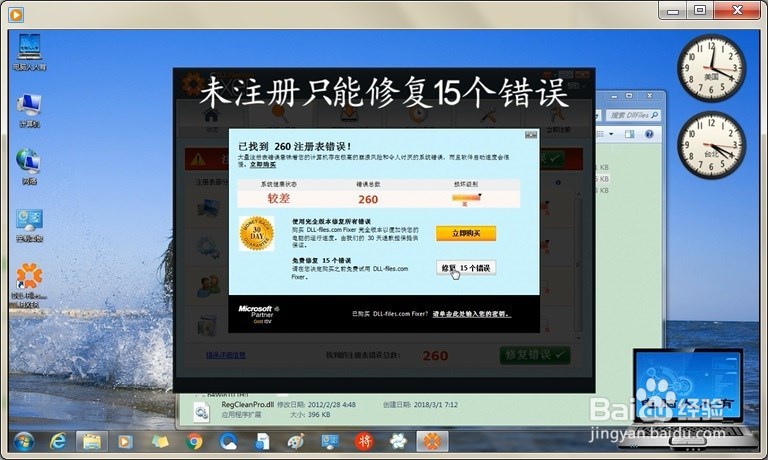
Task: Click the blue info icon beside the scrollbar
Action: [558, 182]
